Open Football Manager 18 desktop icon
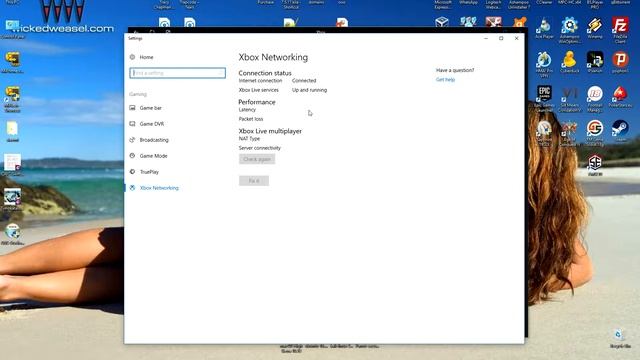 595,98
